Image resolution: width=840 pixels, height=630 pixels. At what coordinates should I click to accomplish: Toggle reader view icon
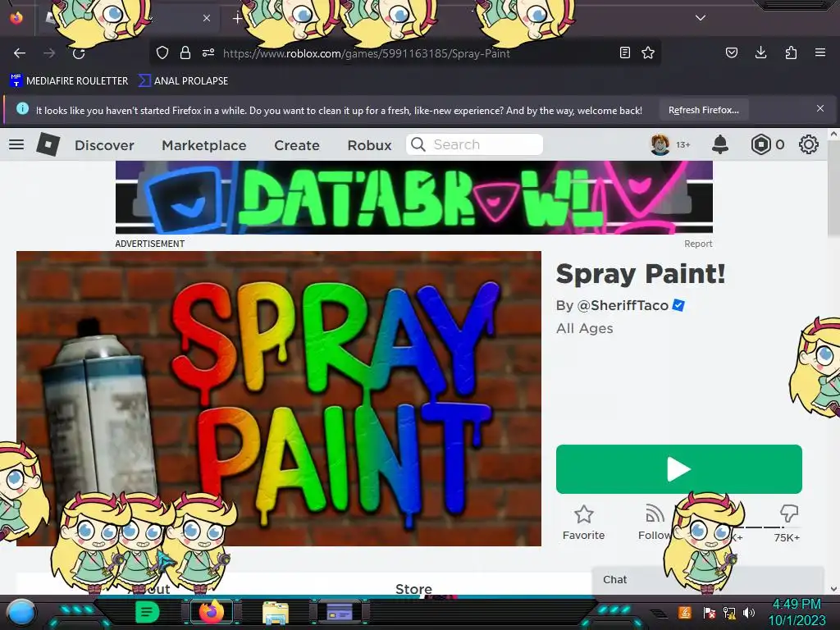click(x=624, y=52)
